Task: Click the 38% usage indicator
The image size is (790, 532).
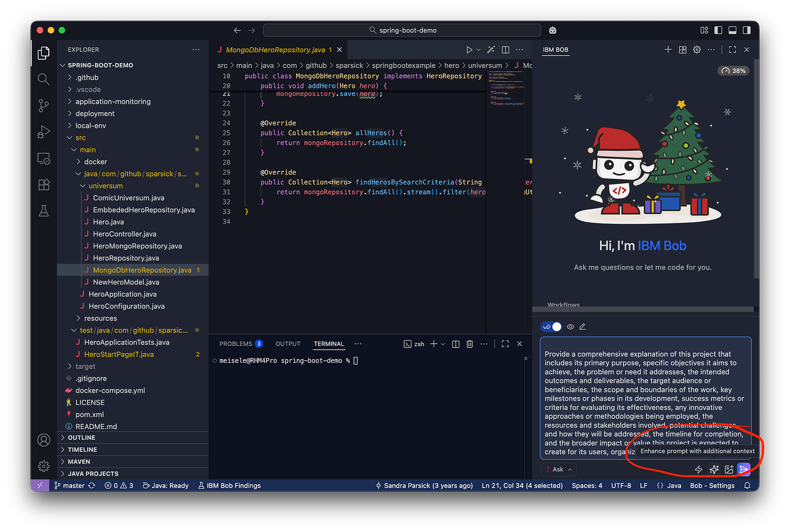Action: [733, 70]
